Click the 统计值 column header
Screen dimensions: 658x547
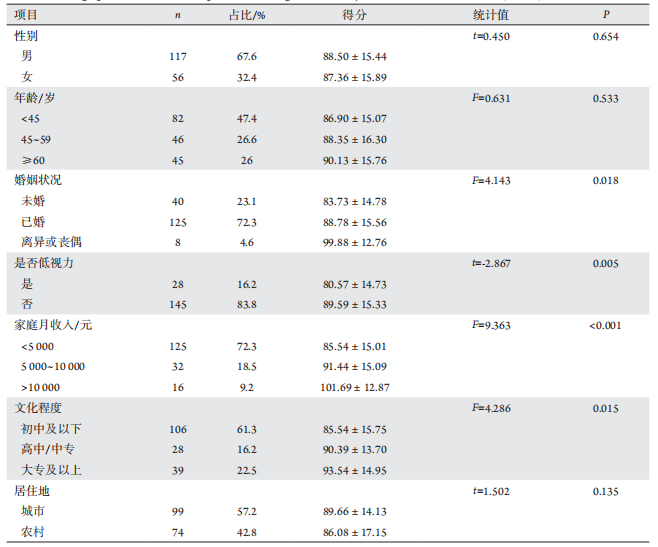tap(490, 15)
